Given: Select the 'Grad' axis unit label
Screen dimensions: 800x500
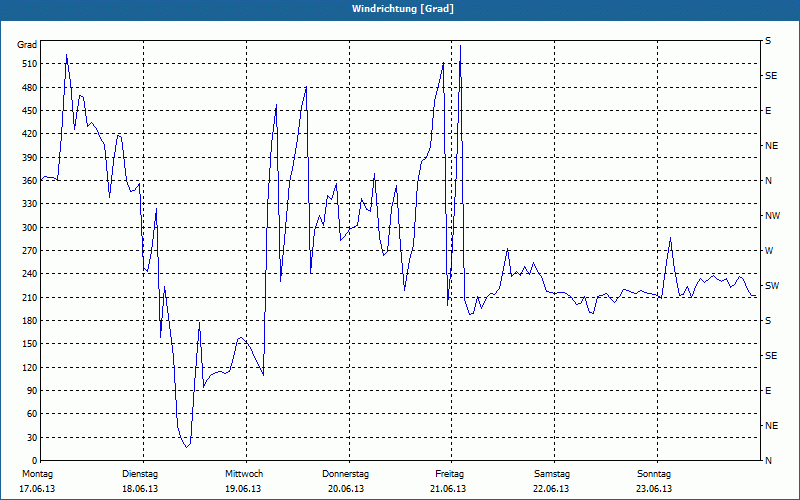Looking at the screenshot, I should coord(27,45).
